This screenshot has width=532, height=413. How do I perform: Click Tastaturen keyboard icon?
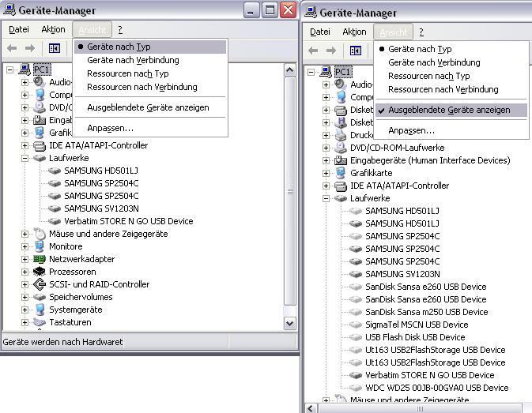click(40, 322)
